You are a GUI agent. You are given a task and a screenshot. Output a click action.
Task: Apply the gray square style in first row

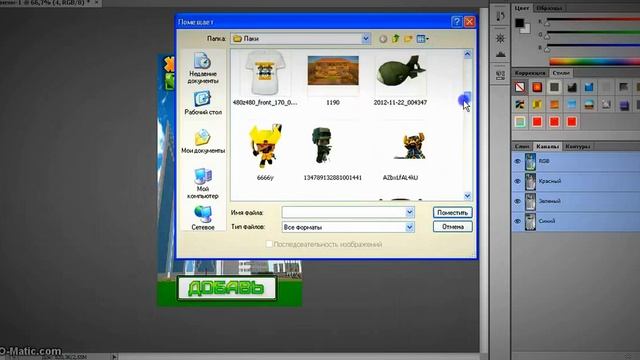click(x=554, y=87)
